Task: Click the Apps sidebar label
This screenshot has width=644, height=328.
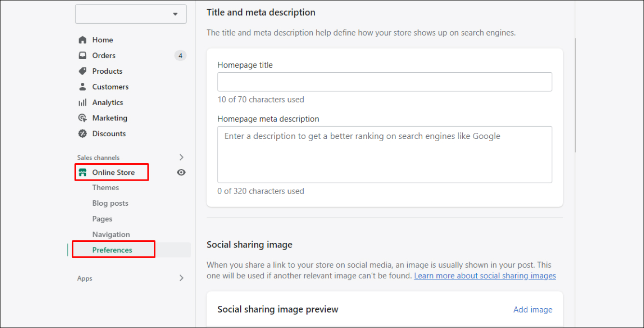Action: coord(84,278)
